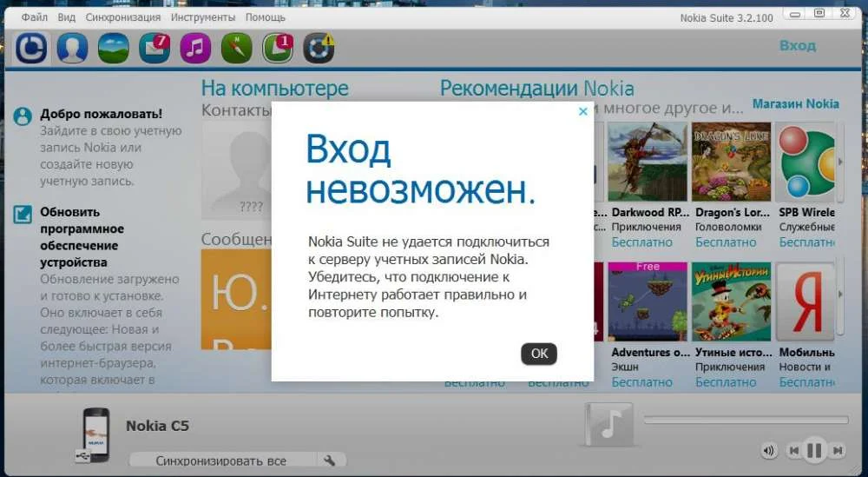This screenshot has width=868, height=477.
Task: Click the music album art placeholder
Action: [x=608, y=424]
